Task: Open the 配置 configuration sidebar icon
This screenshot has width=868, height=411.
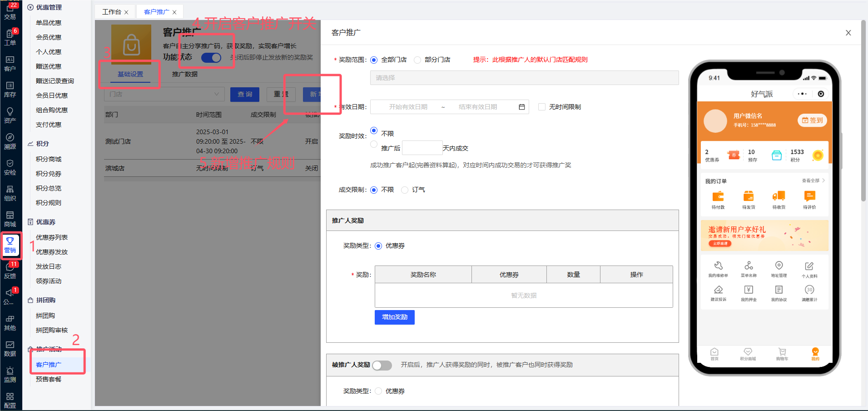Action: [x=10, y=401]
